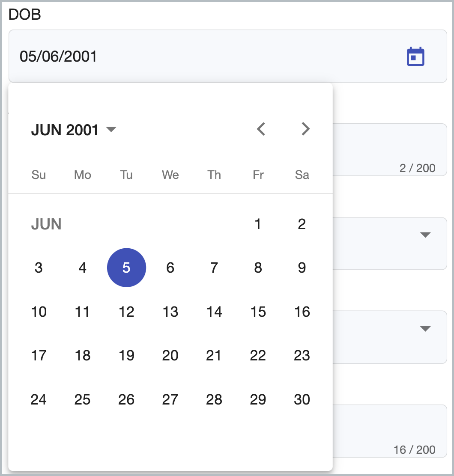Screen dimensions: 454x476
Task: Click the text field showing 16 / 200
Action: 390,431
